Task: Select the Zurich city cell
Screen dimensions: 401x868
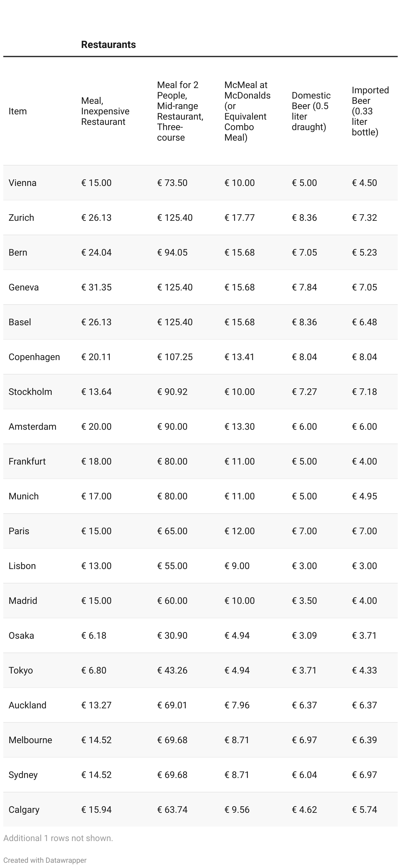Action: point(21,218)
